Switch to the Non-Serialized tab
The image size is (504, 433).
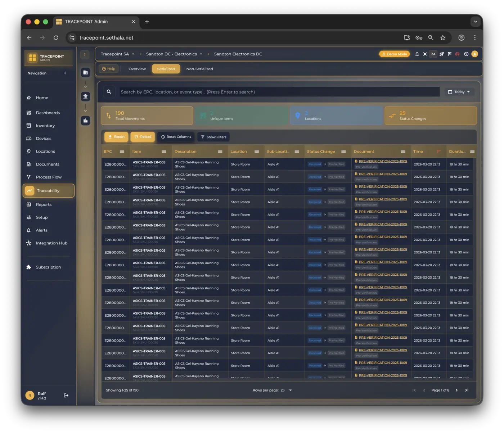point(199,69)
